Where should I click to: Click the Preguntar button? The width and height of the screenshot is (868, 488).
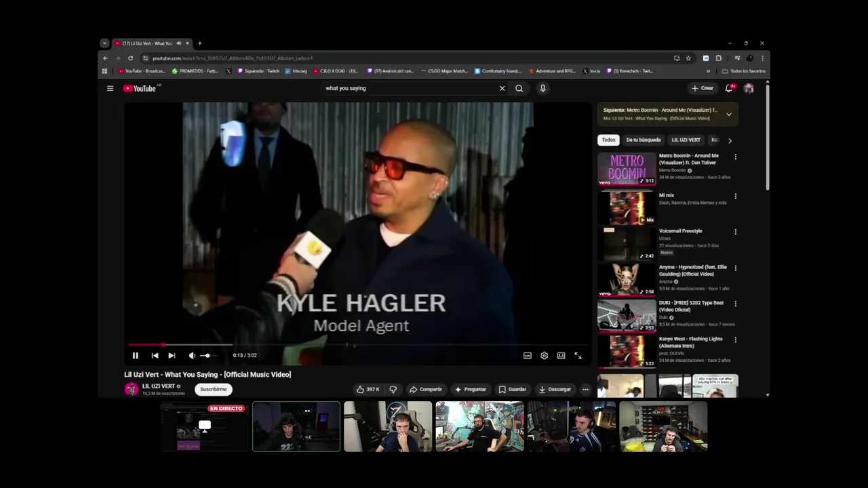(471, 389)
